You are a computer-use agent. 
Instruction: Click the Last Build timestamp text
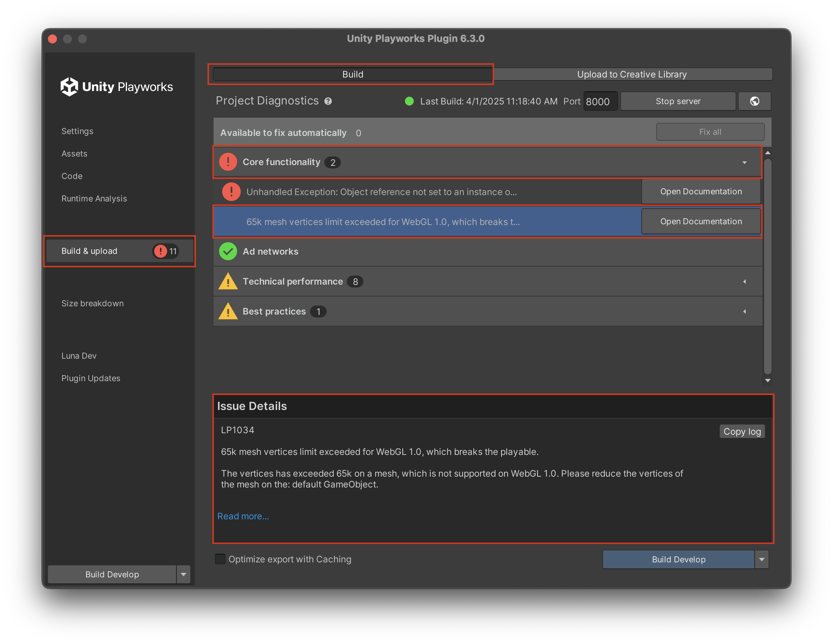488,101
